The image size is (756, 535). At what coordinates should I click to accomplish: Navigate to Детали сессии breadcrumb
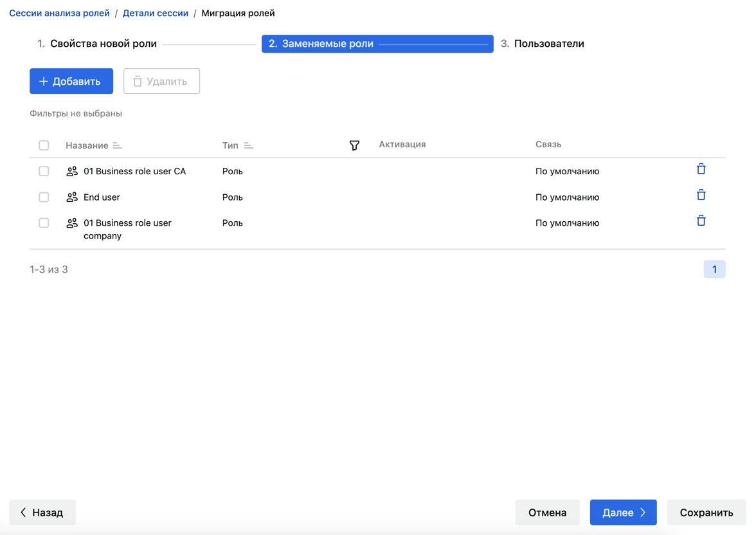click(x=156, y=13)
